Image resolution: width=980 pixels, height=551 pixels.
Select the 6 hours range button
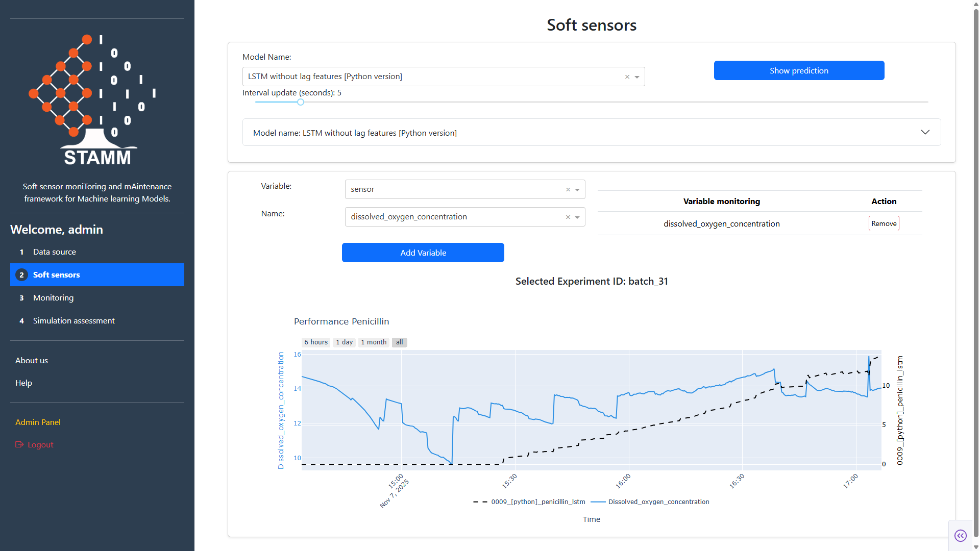pos(315,342)
